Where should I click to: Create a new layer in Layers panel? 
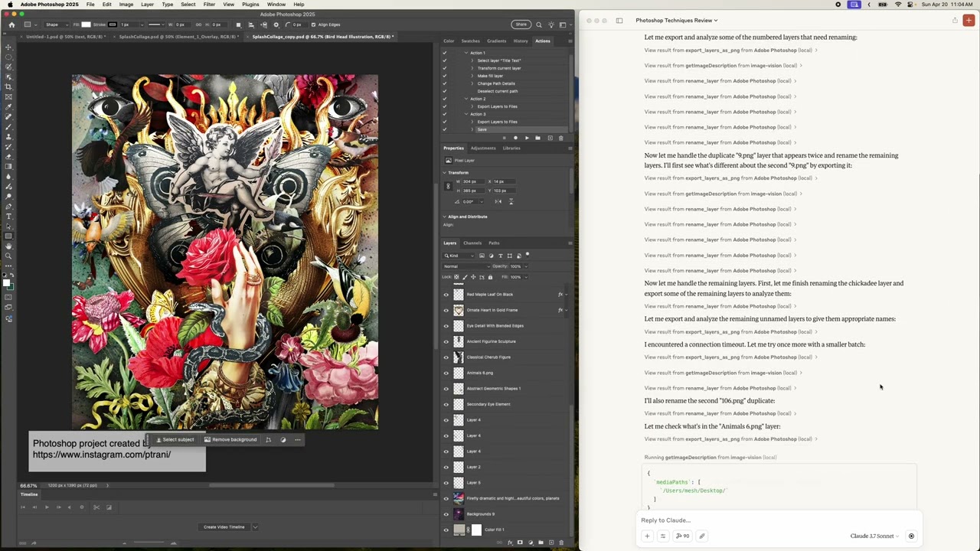[x=550, y=543]
